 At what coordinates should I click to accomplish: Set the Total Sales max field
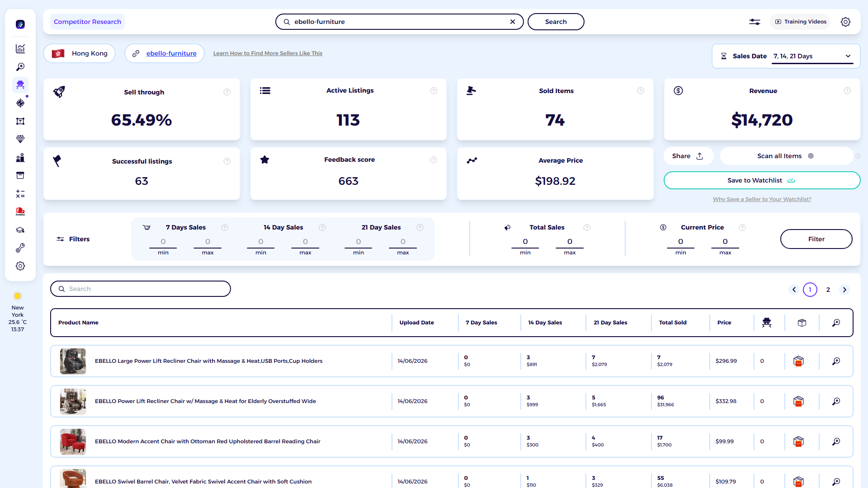pyautogui.click(x=570, y=242)
